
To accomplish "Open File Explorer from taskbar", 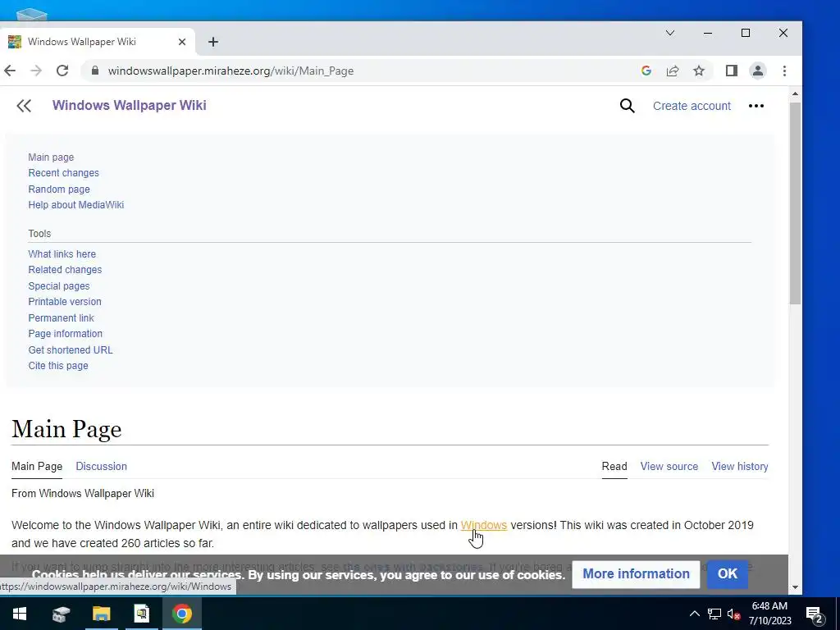I will coord(101,614).
